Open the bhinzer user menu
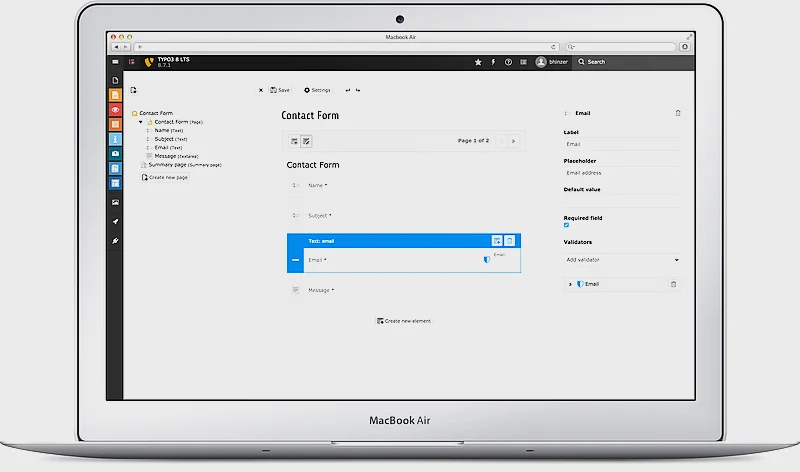The width and height of the screenshot is (800, 472). 551,62
